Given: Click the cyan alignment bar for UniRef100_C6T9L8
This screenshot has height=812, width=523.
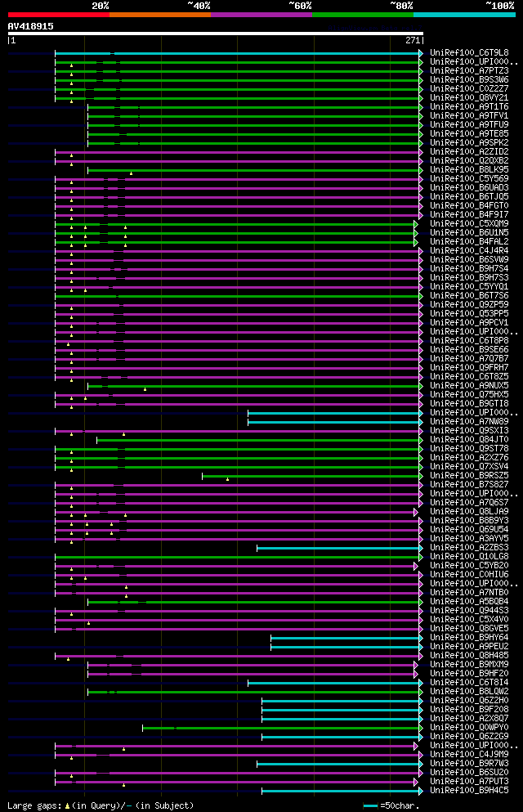Looking at the screenshot, I should [x=239, y=53].
